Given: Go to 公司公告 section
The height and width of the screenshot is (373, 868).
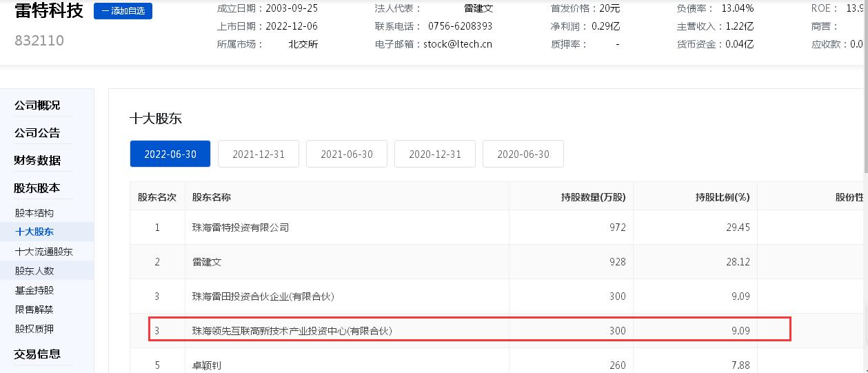Looking at the screenshot, I should tap(37, 133).
